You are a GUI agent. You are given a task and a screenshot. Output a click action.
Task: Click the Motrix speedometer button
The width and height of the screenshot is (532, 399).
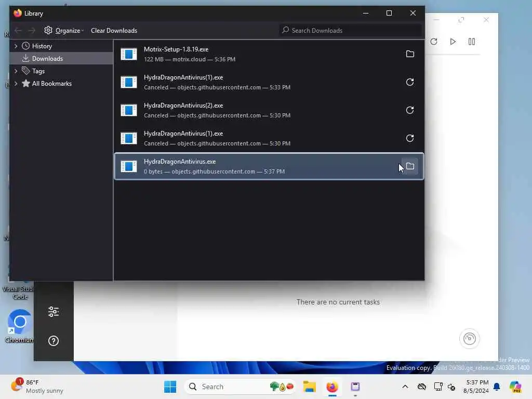point(470,339)
